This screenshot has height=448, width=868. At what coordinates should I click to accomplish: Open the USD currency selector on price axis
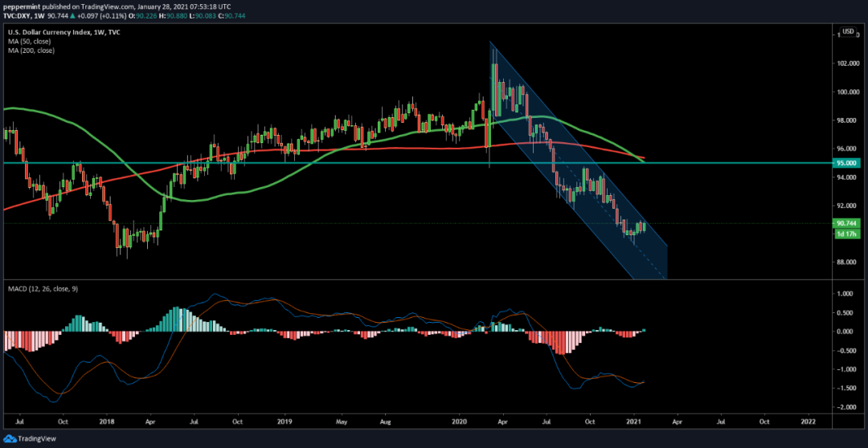(x=846, y=31)
